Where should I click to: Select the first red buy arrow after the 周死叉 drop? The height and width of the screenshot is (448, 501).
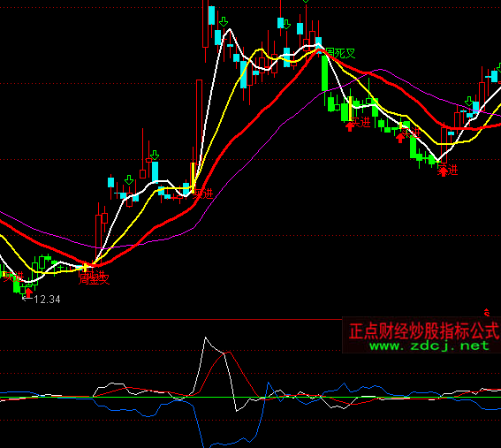tap(350, 126)
